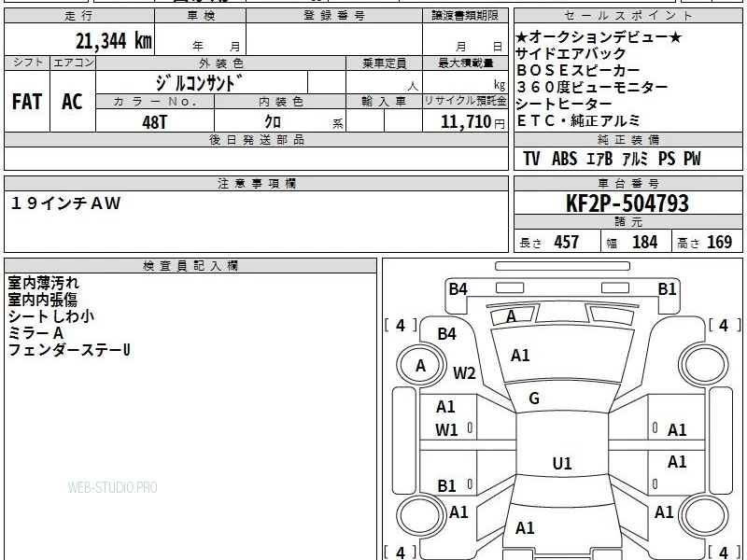This screenshot has height=560, width=747.
Task: Select the 諸元 header
Action: (x=627, y=222)
